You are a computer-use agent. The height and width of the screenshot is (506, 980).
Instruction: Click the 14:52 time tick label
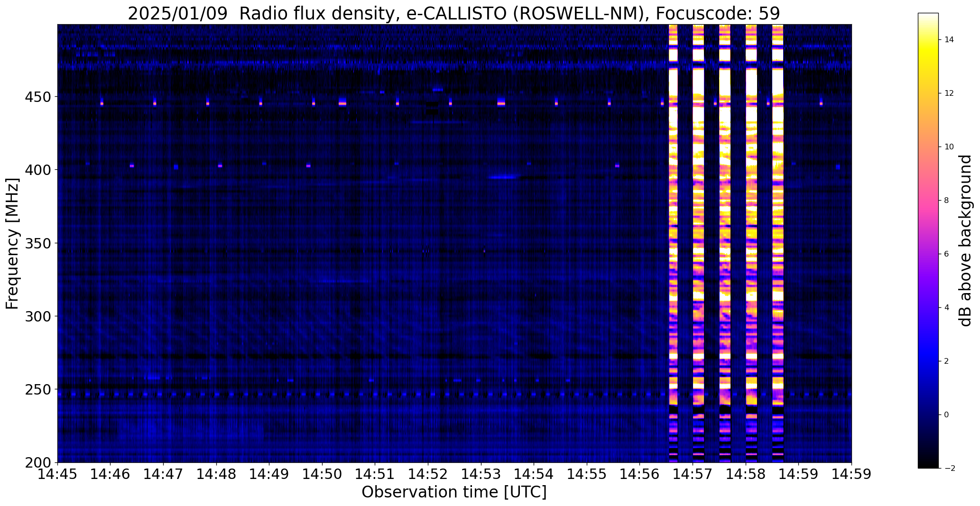(x=428, y=474)
